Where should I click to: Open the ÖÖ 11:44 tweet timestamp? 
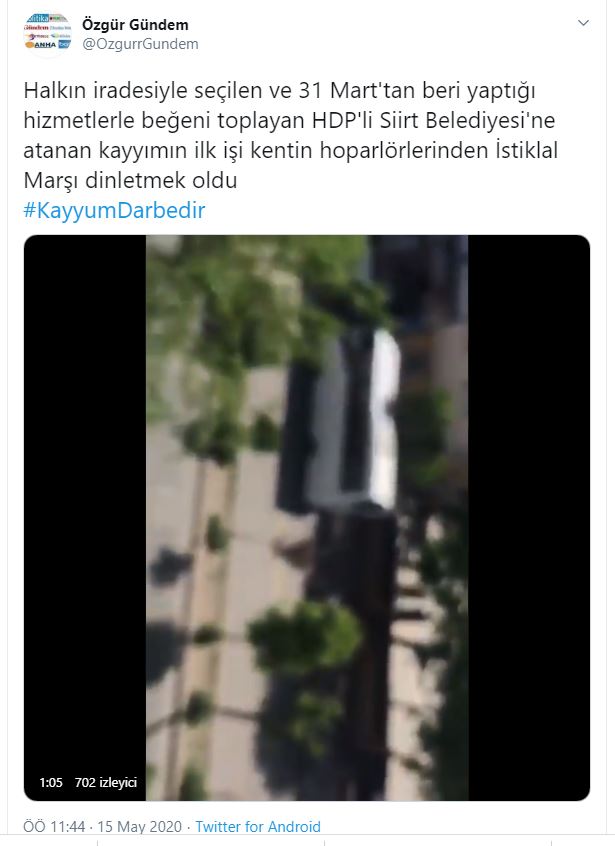click(x=54, y=827)
